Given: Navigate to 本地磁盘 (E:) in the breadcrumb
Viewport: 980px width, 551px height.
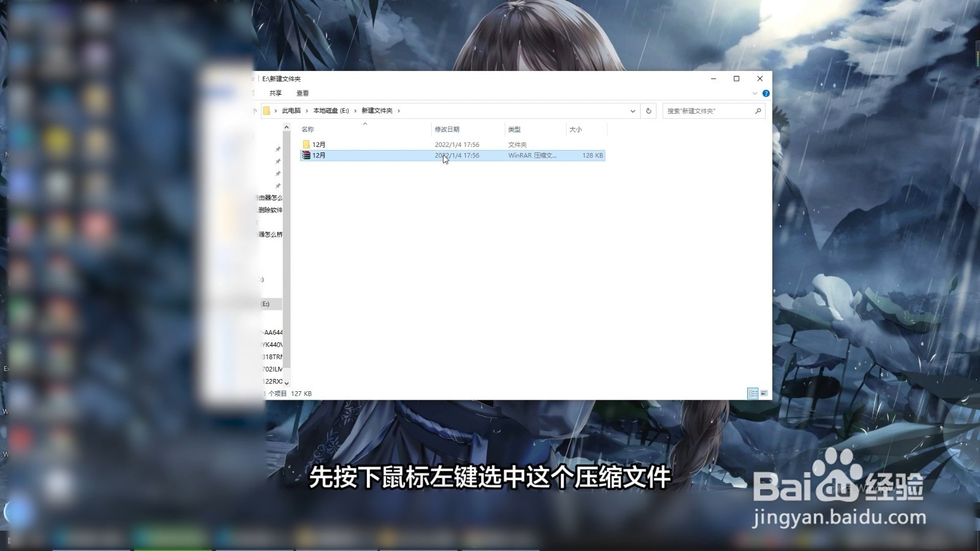Looking at the screenshot, I should click(331, 111).
